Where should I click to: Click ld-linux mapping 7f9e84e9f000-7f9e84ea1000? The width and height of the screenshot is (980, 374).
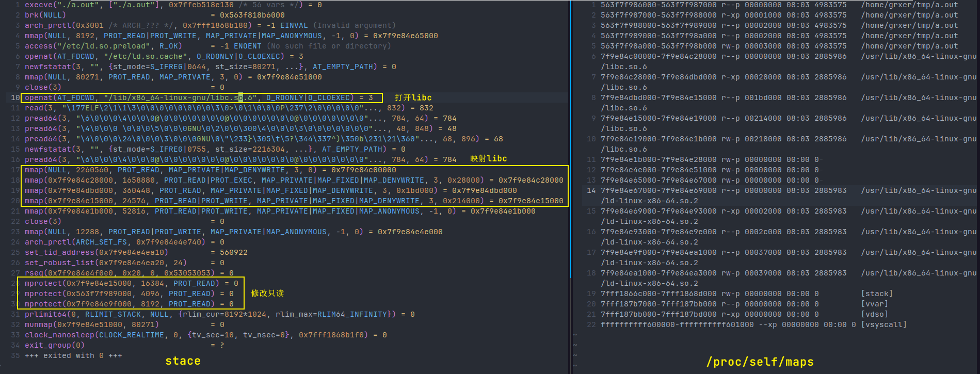coord(789,257)
